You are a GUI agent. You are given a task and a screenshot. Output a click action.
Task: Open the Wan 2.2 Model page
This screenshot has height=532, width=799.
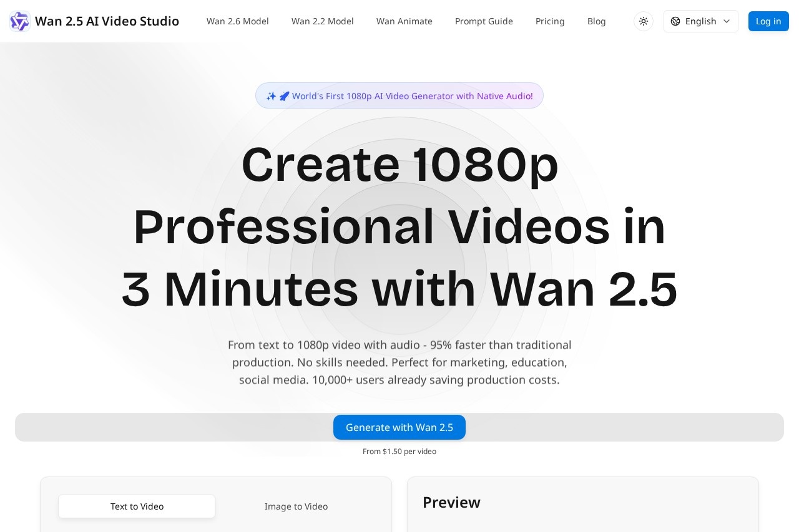point(322,21)
